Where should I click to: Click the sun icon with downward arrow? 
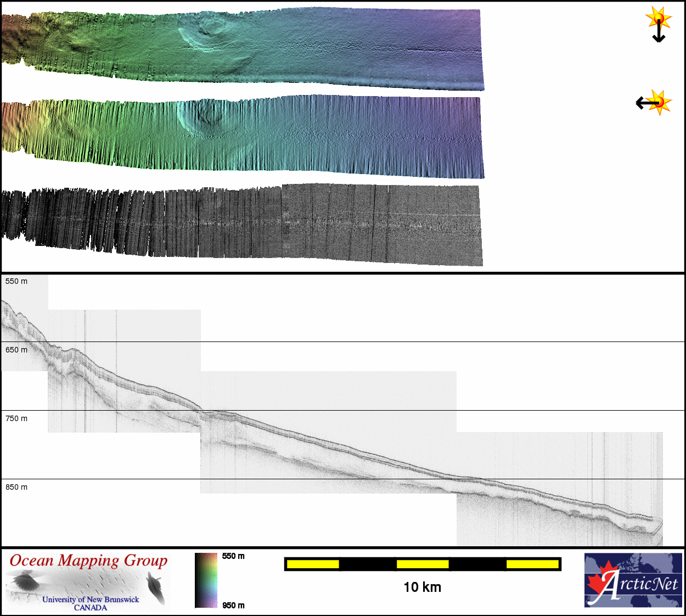pyautogui.click(x=659, y=24)
